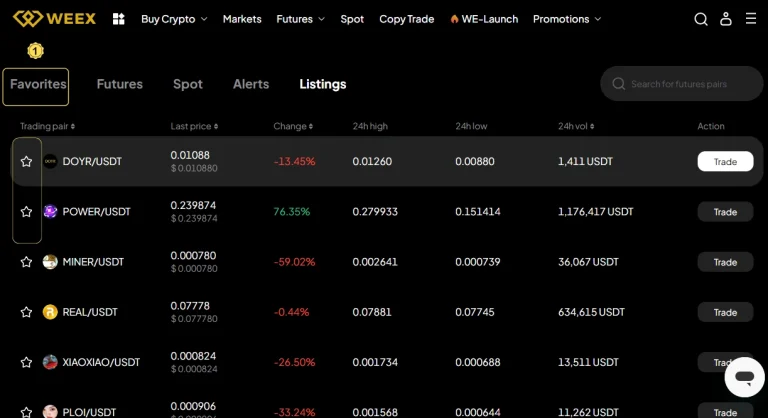Favorite the REAL/USDT pair star
This screenshot has width=768, height=418.
[x=26, y=312]
